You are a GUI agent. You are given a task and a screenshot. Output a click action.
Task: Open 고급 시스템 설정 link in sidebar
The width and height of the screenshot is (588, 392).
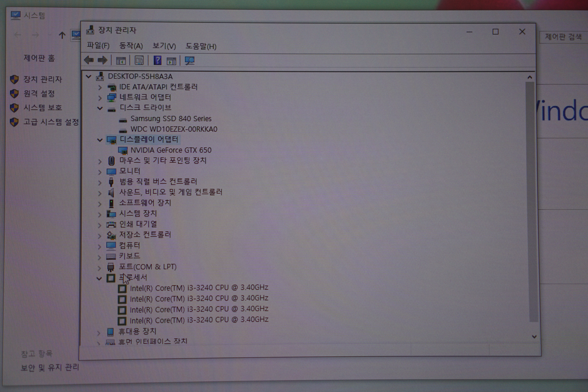click(x=51, y=122)
